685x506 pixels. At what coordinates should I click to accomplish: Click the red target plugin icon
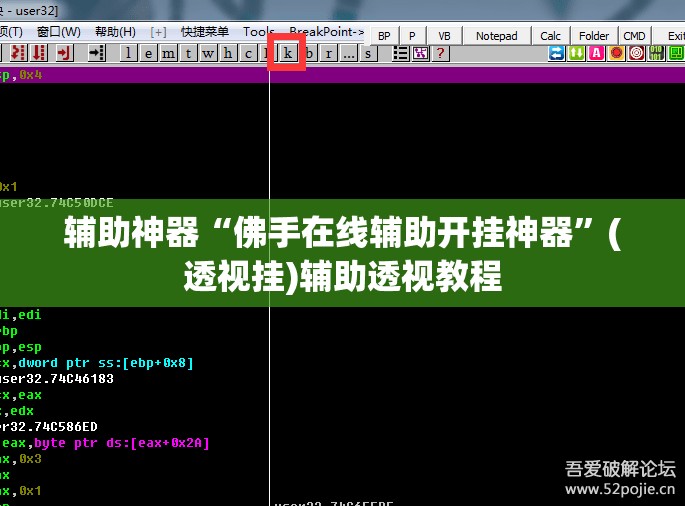637,53
